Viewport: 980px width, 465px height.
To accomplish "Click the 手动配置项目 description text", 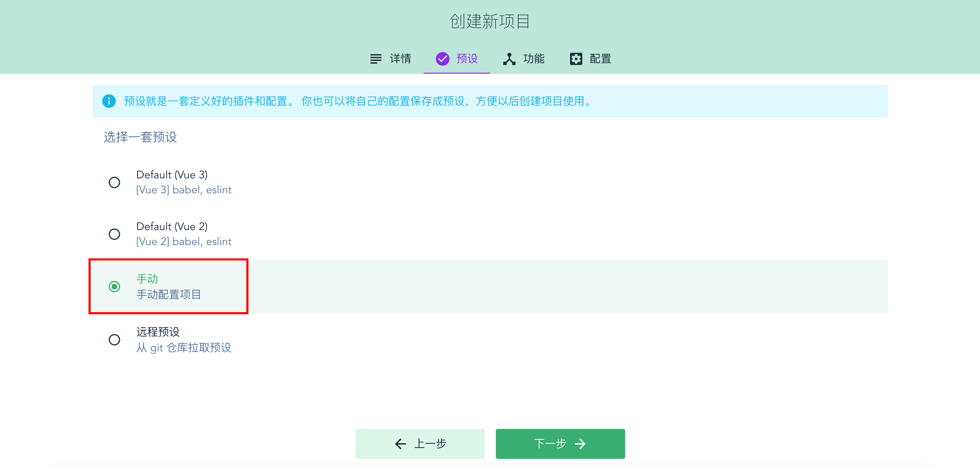I will (x=169, y=294).
